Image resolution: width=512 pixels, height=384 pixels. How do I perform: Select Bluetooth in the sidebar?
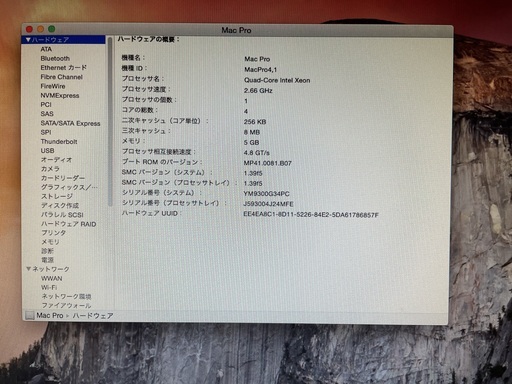pos(55,58)
